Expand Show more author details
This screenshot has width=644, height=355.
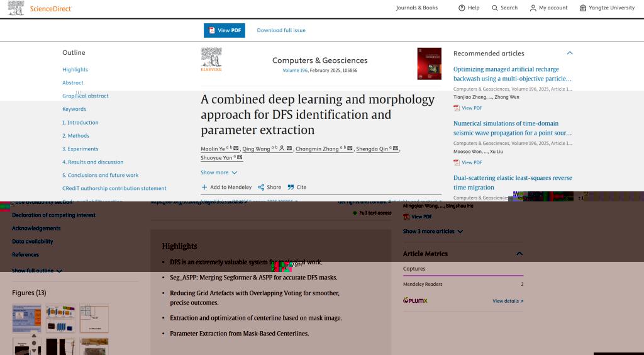tap(219, 172)
